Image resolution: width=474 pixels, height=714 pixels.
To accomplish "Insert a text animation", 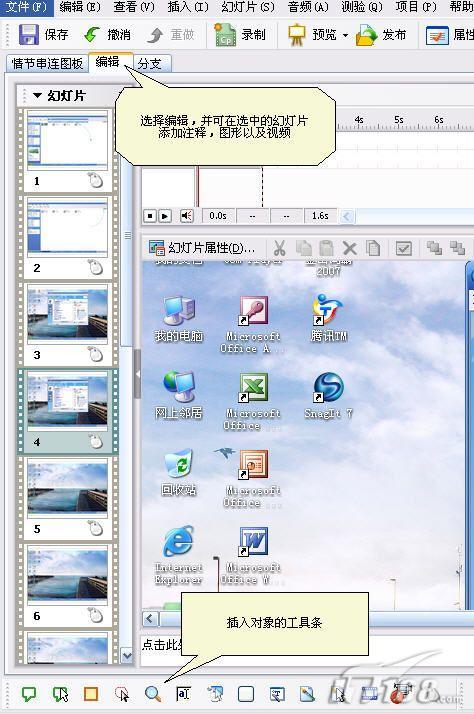I will [x=277, y=694].
